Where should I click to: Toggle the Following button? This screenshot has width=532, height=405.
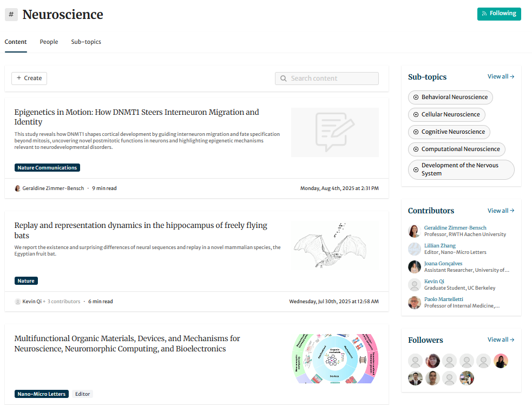[x=499, y=14]
